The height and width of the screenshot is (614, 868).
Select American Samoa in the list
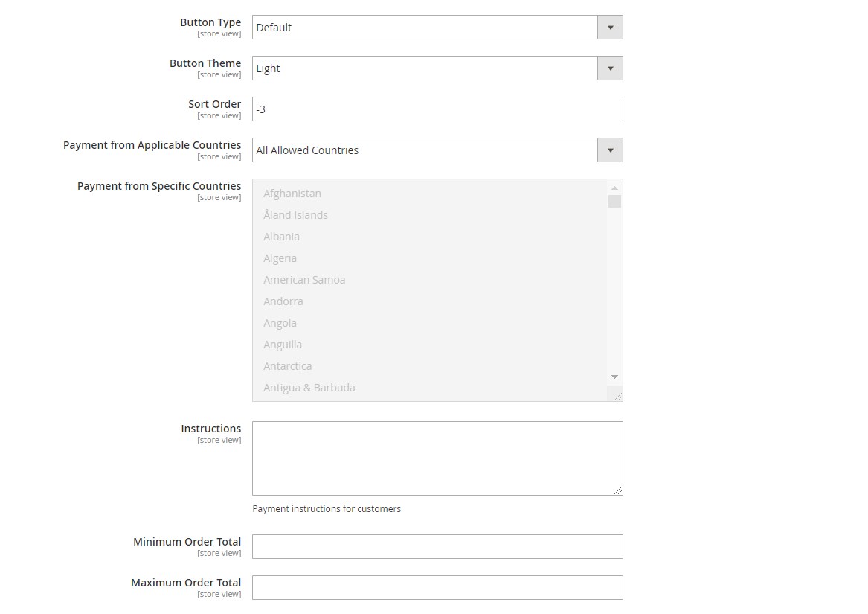304,280
